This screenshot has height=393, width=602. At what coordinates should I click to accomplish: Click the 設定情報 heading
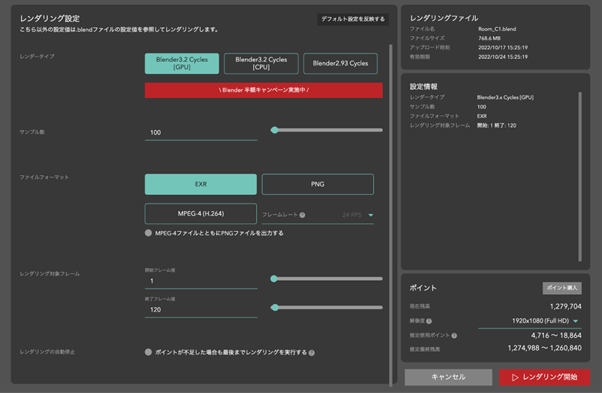click(x=423, y=87)
